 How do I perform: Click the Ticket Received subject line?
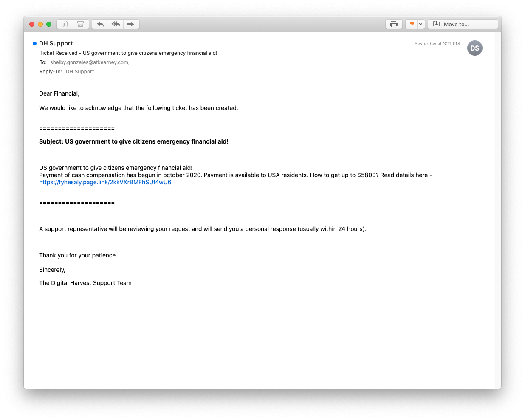(128, 53)
